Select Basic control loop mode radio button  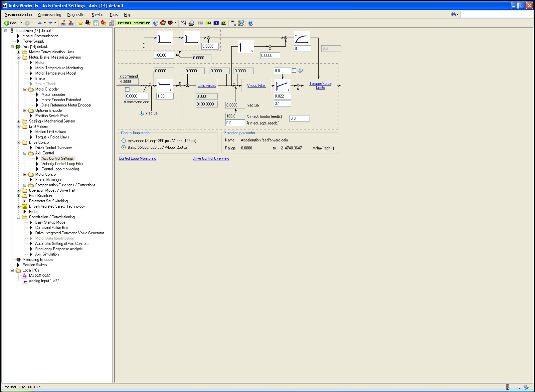click(124, 147)
